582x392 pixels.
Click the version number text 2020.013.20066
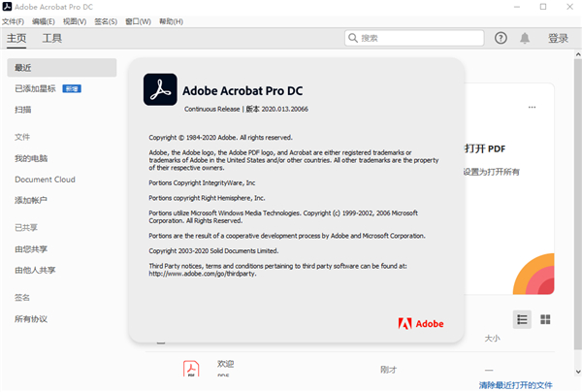click(284, 109)
